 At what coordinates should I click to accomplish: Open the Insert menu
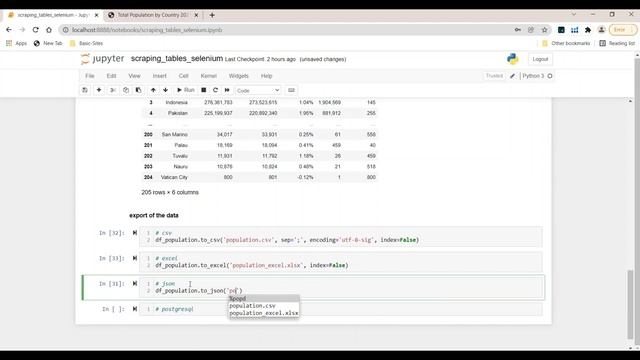[x=160, y=76]
